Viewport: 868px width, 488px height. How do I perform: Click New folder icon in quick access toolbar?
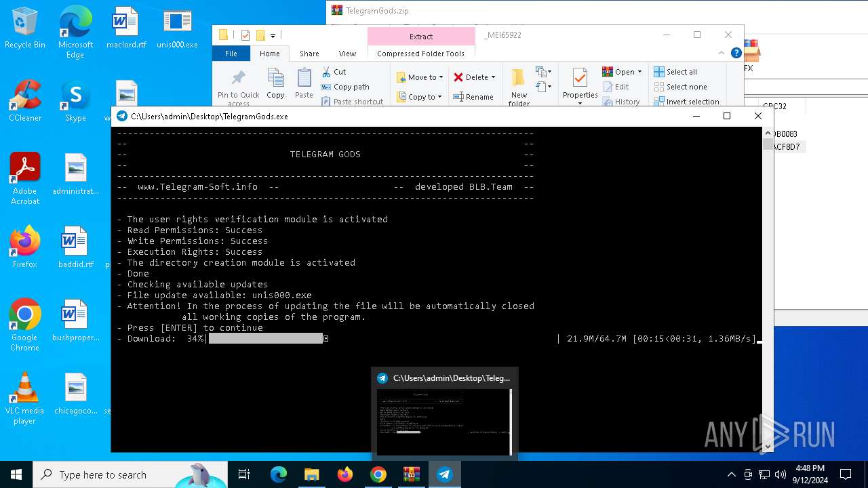point(260,35)
